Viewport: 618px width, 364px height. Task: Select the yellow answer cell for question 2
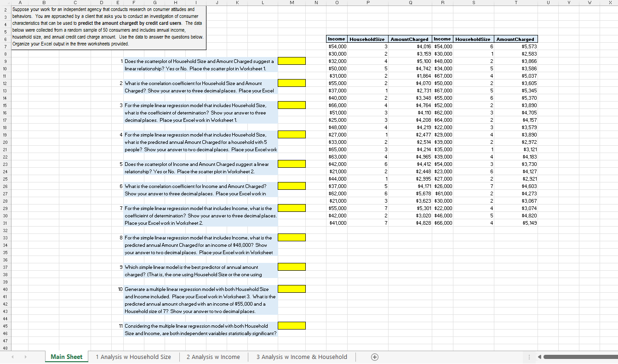click(292, 83)
